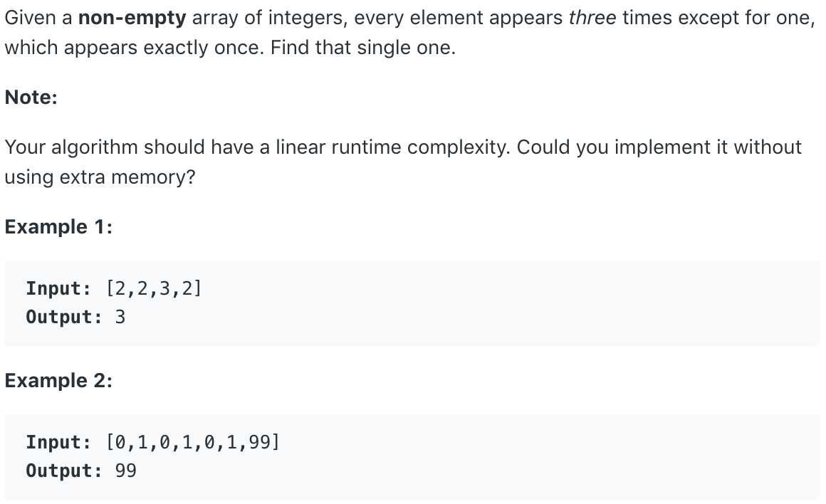Image resolution: width=826 pixels, height=504 pixels.
Task: Click the sentence "Find that single one."
Action: coord(363,48)
